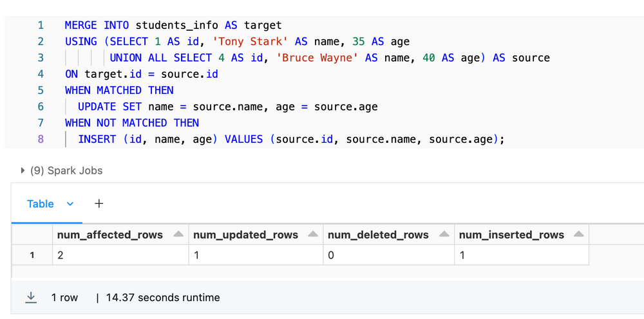Open the Table tab dropdown chevron
The image size is (644, 319).
pos(70,204)
